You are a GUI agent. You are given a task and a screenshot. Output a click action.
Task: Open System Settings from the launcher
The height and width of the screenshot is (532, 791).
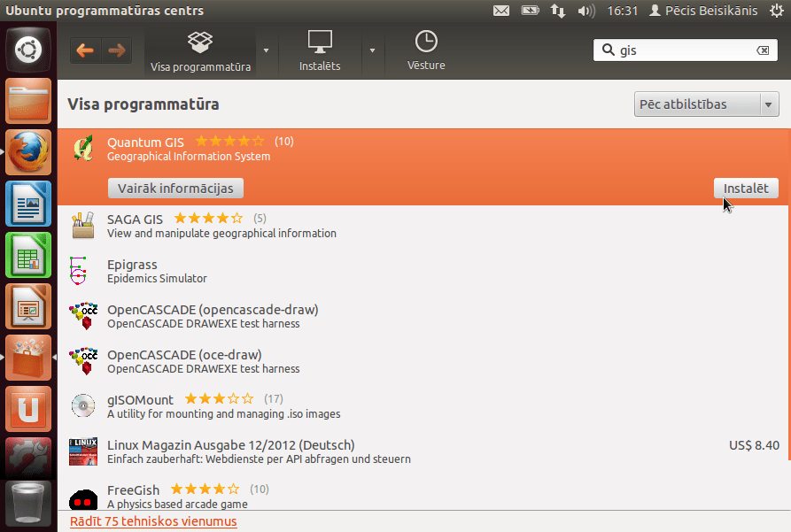(28, 458)
